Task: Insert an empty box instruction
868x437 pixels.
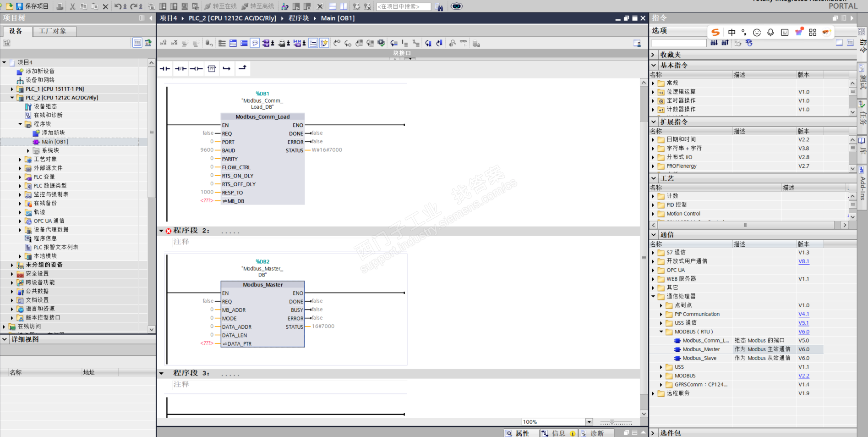Action: (x=212, y=68)
